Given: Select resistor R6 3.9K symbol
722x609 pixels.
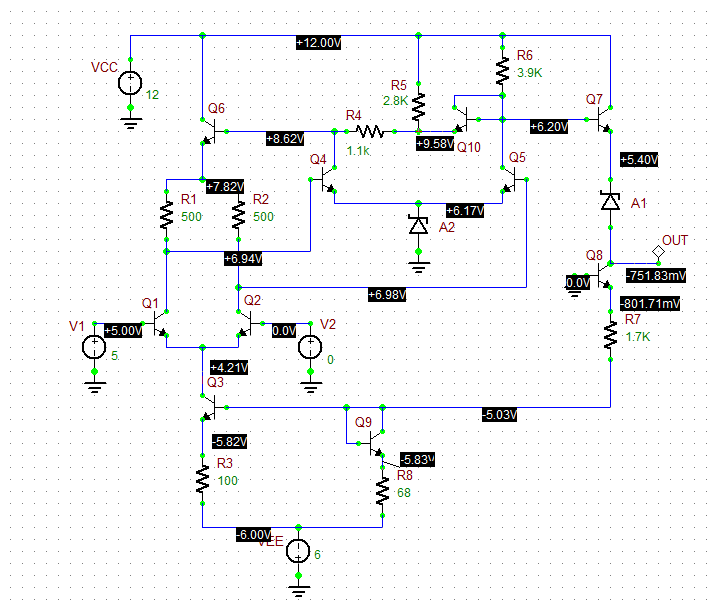Looking at the screenshot, I should point(502,71).
